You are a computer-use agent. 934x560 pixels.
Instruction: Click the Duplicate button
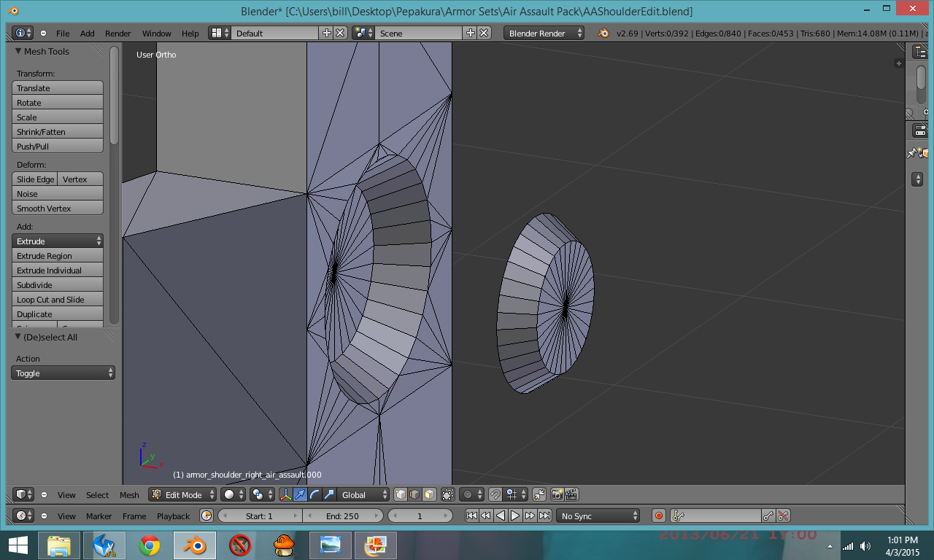58,314
